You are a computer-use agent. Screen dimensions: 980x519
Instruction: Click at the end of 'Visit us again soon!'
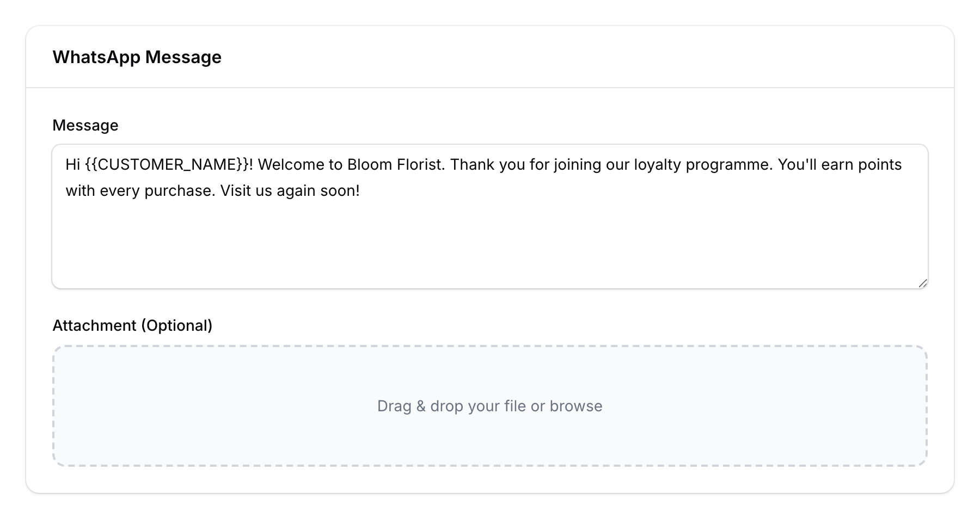(x=361, y=190)
